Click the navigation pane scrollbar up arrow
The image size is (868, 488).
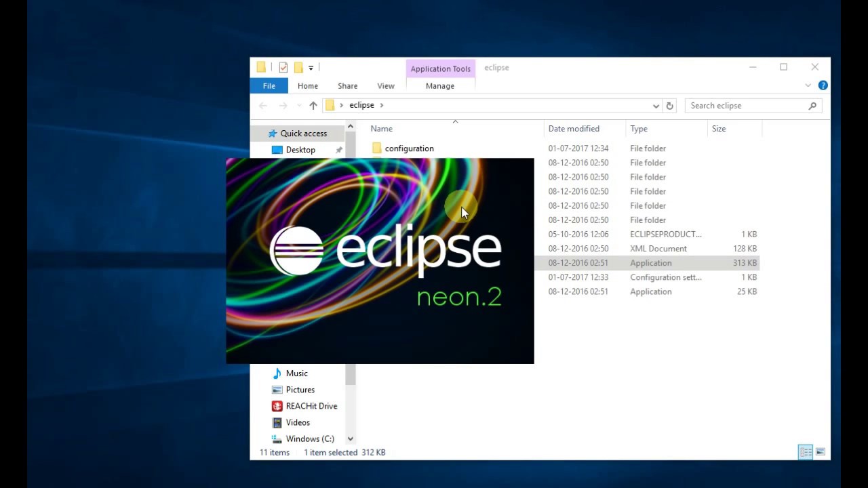[x=351, y=126]
